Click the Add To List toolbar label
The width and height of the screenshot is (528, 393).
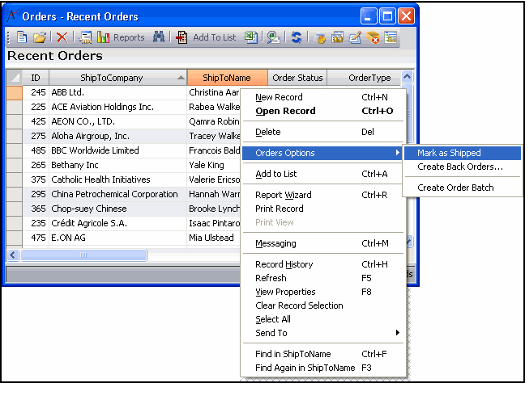pos(214,37)
